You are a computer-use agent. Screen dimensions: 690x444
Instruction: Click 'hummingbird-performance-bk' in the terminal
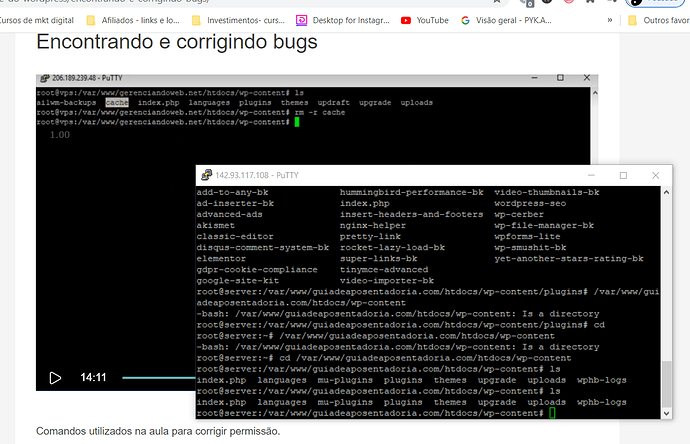point(411,192)
